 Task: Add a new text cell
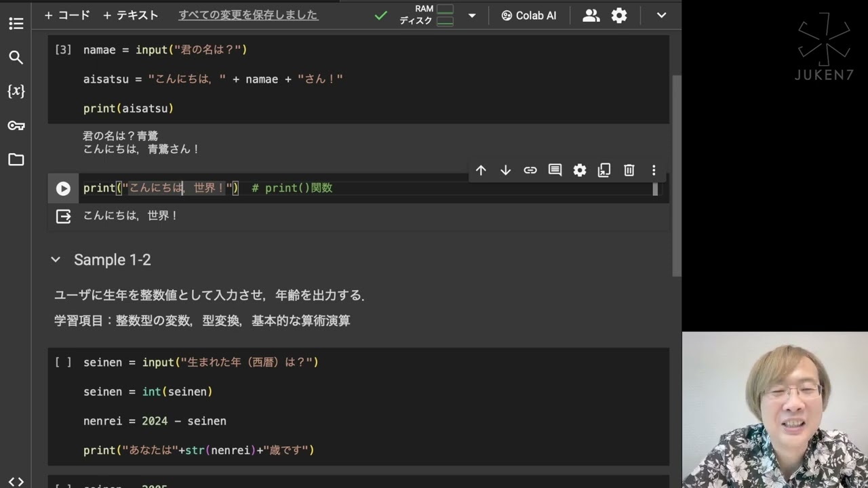click(x=131, y=15)
